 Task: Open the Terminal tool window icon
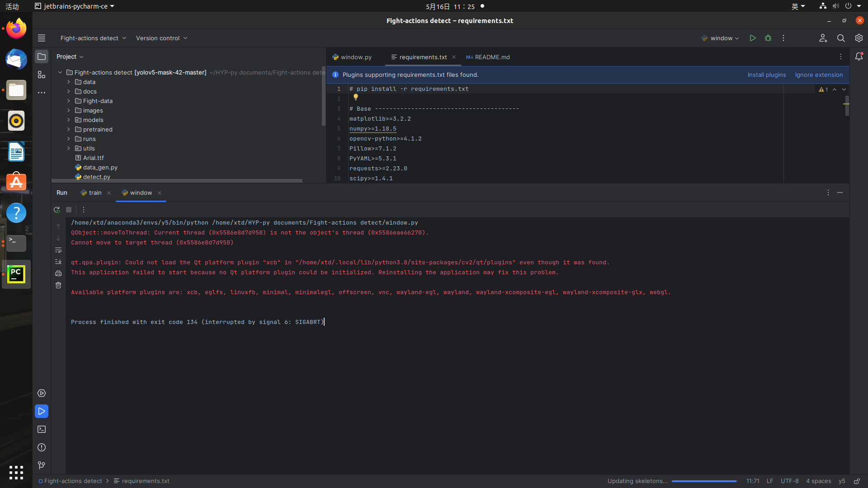click(x=42, y=429)
